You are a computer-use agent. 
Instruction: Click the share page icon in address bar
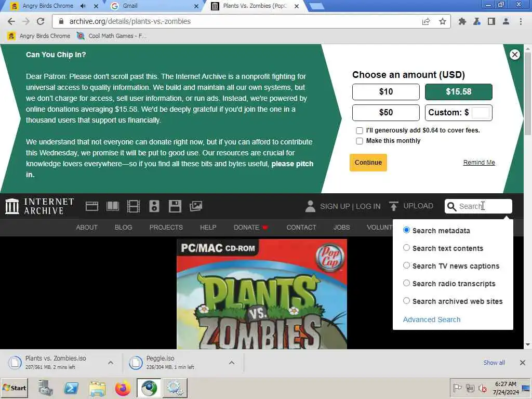pos(426,21)
